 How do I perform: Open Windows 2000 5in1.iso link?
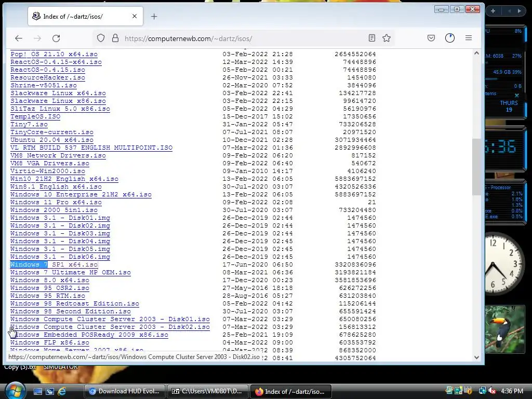pyautogui.click(x=54, y=210)
